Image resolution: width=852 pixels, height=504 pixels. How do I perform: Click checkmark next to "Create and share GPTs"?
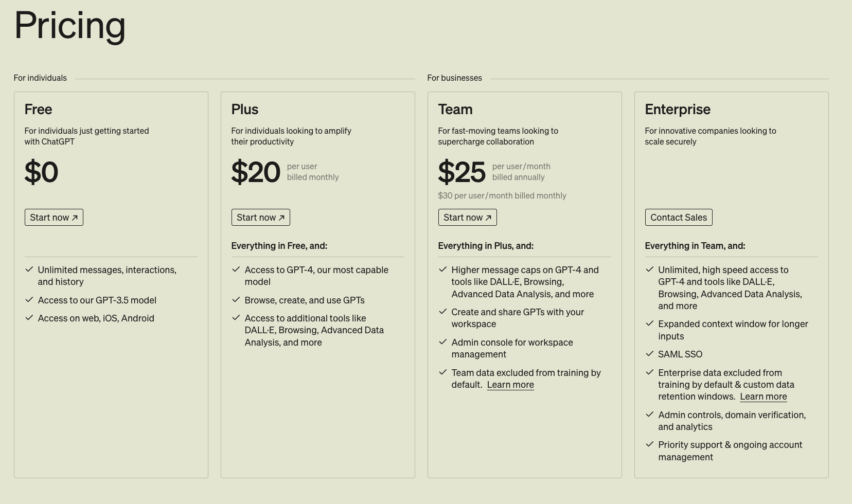(443, 312)
